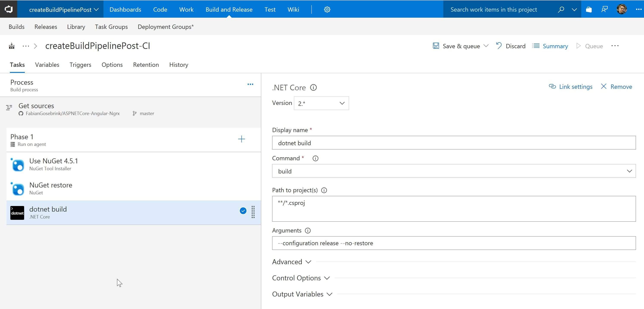Open the settings gear icon

[327, 9]
